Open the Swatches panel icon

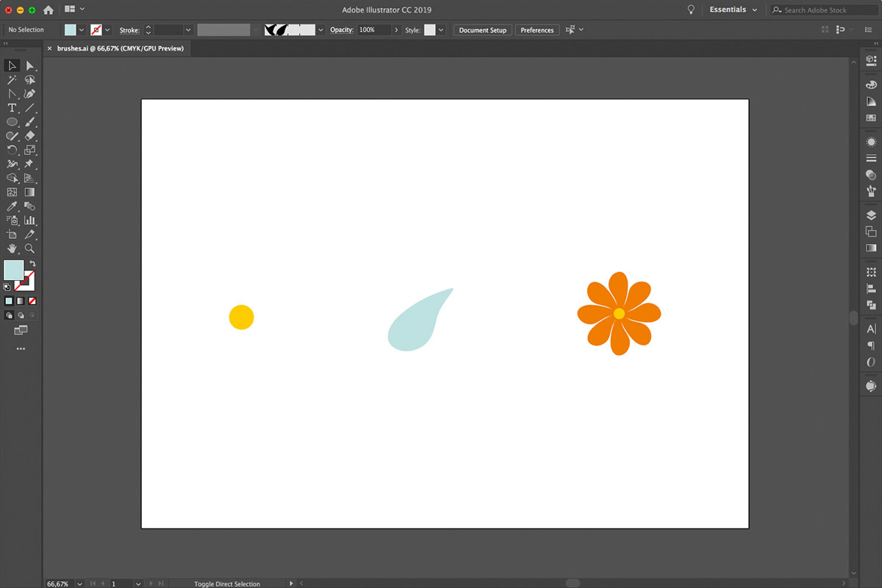click(x=871, y=118)
